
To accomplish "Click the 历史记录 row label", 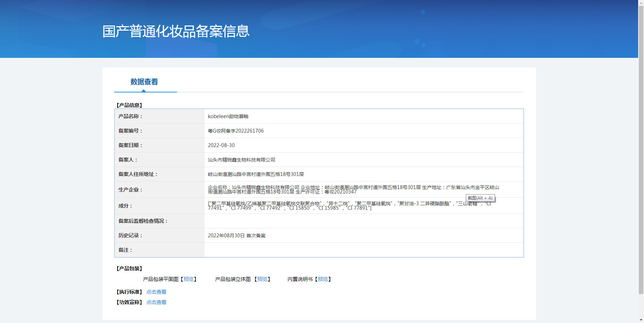I will point(130,236).
